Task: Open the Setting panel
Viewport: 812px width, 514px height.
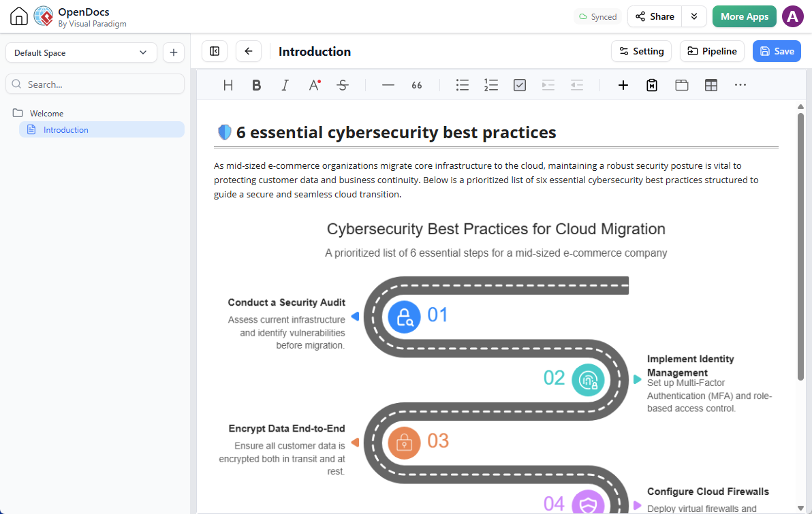Action: (x=641, y=51)
